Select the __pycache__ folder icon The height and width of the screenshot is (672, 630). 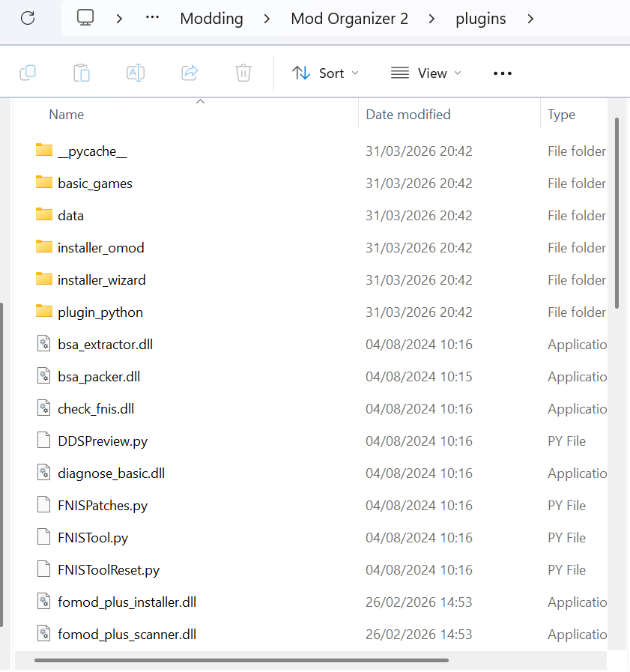[x=44, y=151]
